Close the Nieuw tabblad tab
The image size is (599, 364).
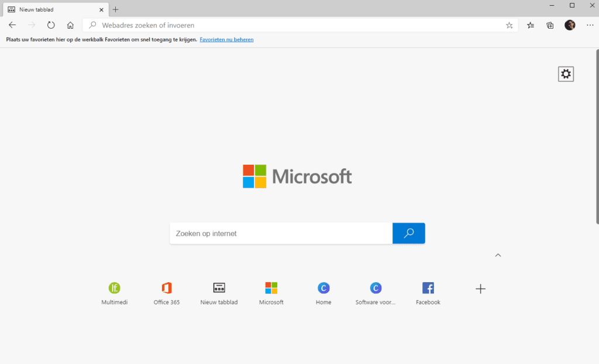coord(101,10)
